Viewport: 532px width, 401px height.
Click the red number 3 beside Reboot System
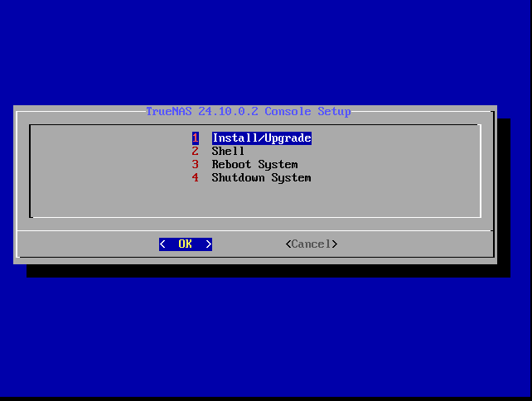coord(196,165)
